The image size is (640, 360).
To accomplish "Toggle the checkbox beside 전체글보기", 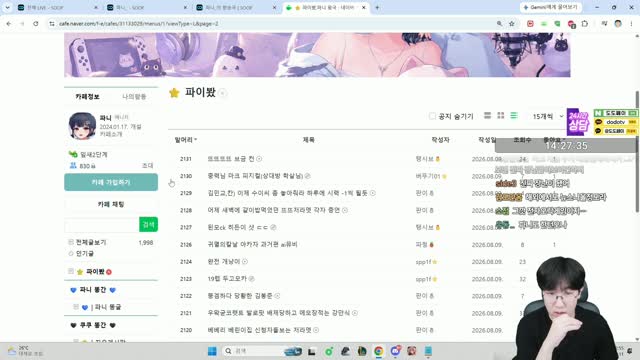I will tap(71, 242).
